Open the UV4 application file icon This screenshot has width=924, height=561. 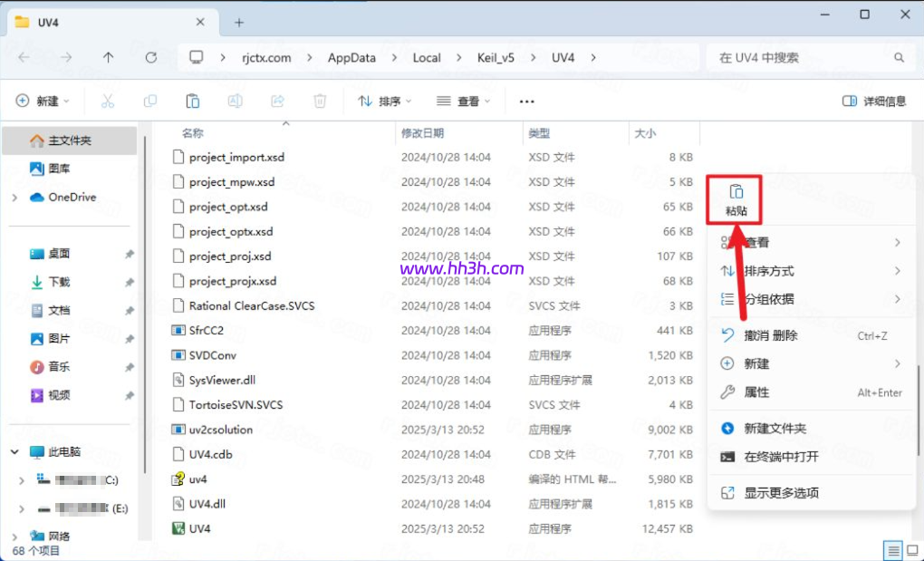tap(178, 528)
